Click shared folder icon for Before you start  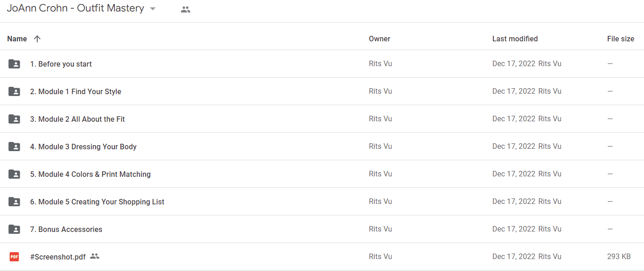(x=14, y=64)
